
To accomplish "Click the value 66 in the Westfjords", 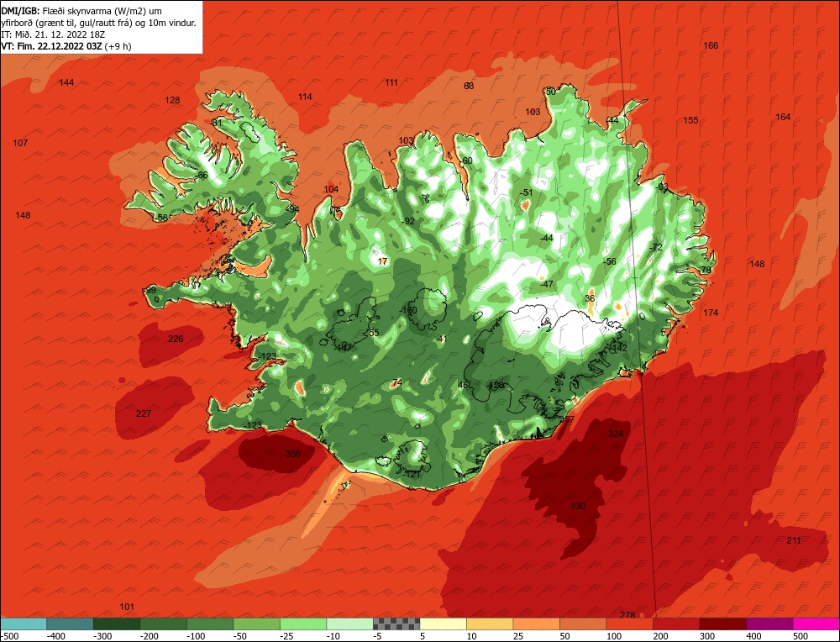I will coord(202,176).
